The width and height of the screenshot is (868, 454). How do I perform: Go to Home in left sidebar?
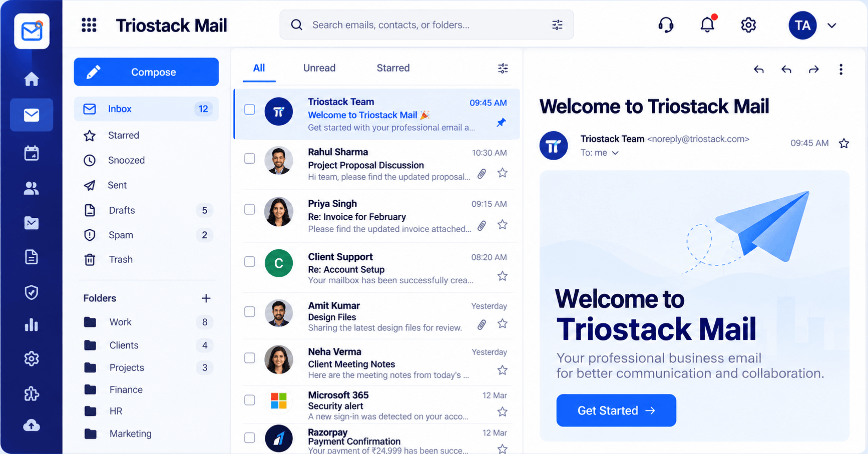[32, 79]
